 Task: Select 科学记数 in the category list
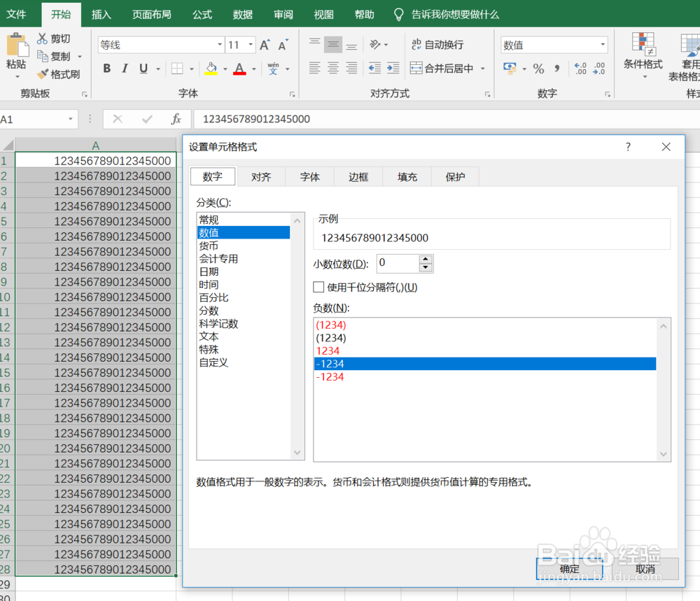[217, 323]
